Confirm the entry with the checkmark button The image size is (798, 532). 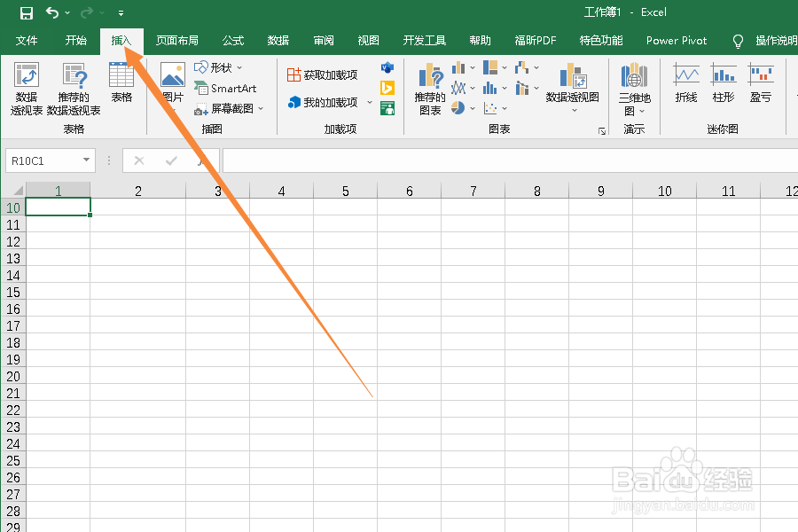(171, 160)
